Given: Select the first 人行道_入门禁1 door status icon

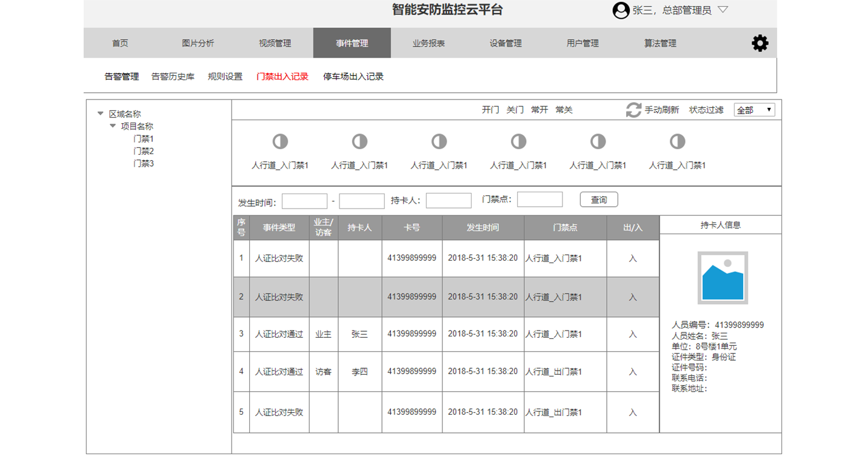Looking at the screenshot, I should (279, 141).
